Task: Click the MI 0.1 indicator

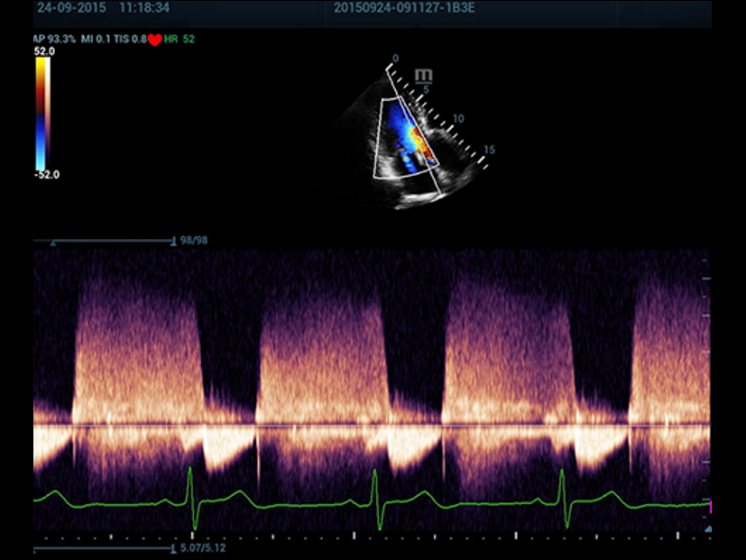Action: tap(96, 40)
